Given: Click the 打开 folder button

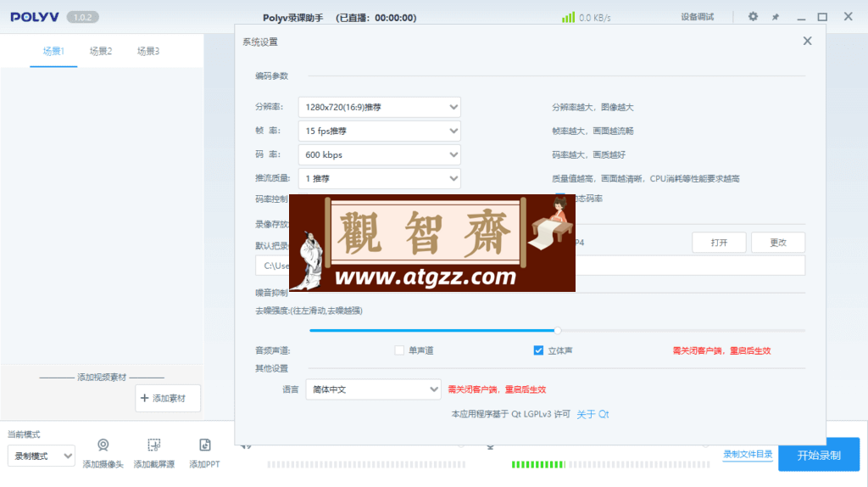Looking at the screenshot, I should [719, 243].
